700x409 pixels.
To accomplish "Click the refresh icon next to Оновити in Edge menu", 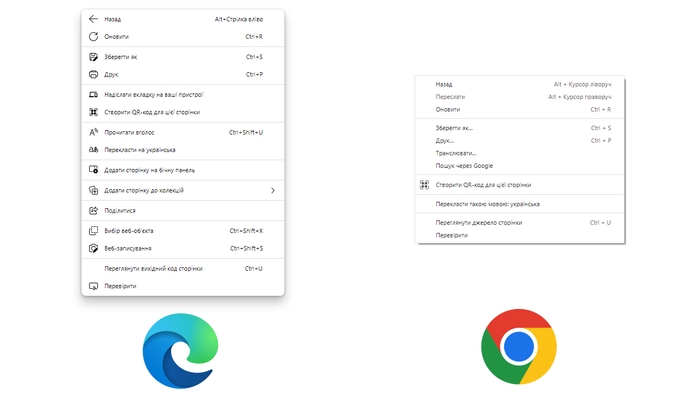I will point(93,37).
